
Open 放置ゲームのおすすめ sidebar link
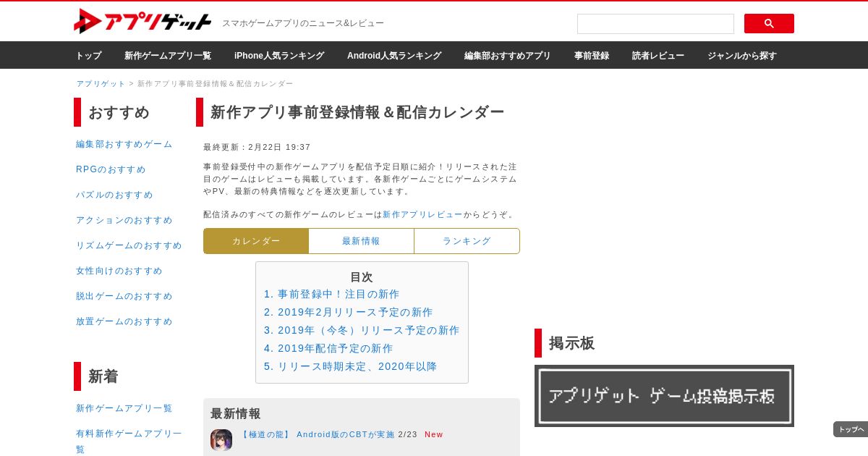point(124,321)
